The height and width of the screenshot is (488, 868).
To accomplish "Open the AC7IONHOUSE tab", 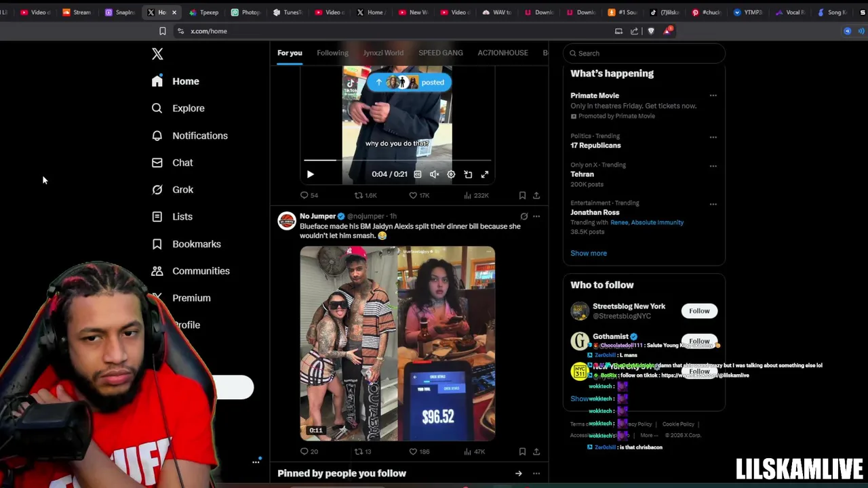I will pyautogui.click(x=502, y=53).
